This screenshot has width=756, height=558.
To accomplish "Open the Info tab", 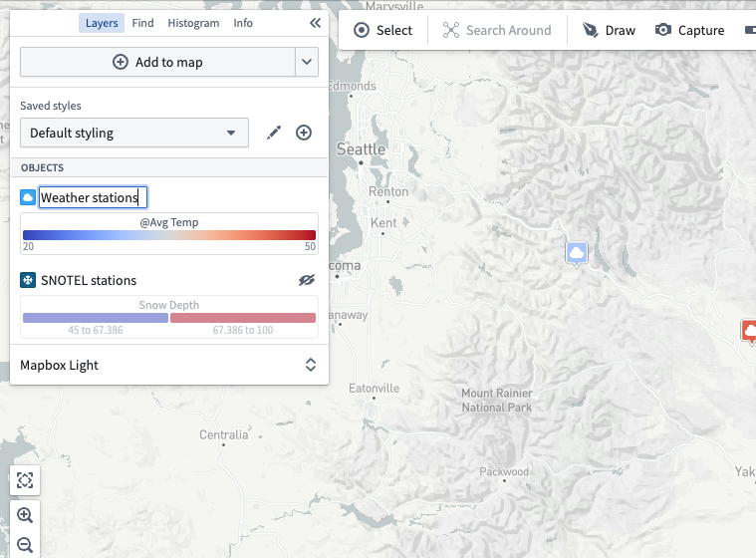I will (243, 23).
